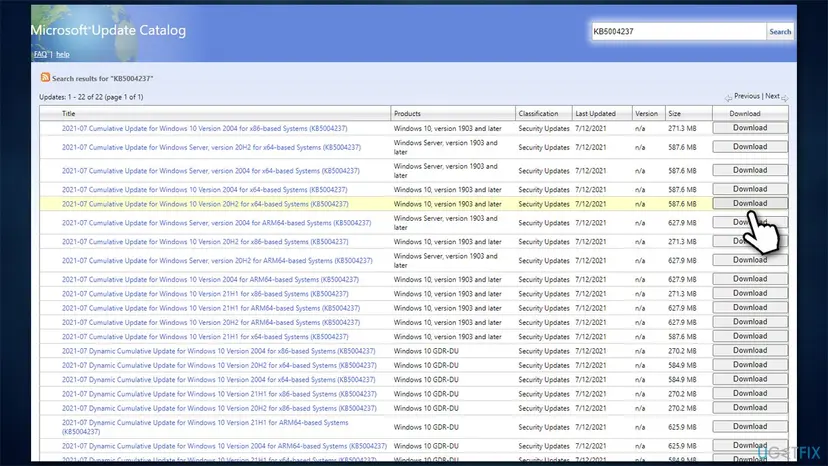Open Dynamic Cumulative Update 2004 x64 link

coord(219,379)
